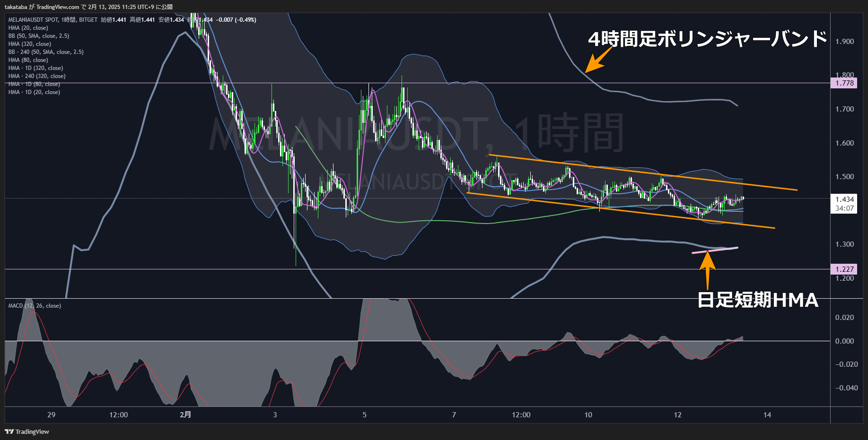Click the 10 date on time axis

coord(588,415)
